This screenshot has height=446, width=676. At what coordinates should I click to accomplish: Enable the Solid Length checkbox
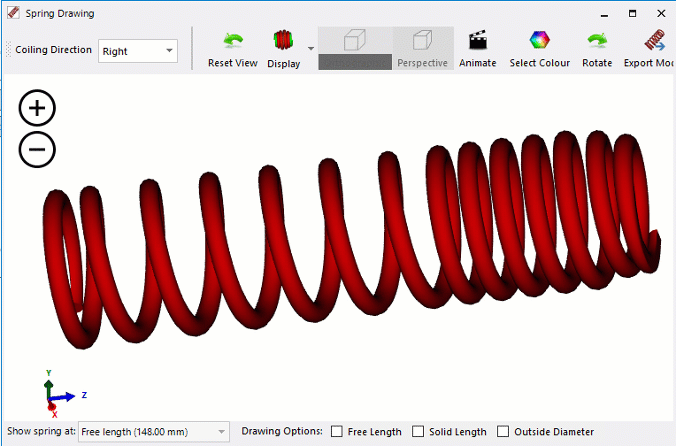coord(418,432)
